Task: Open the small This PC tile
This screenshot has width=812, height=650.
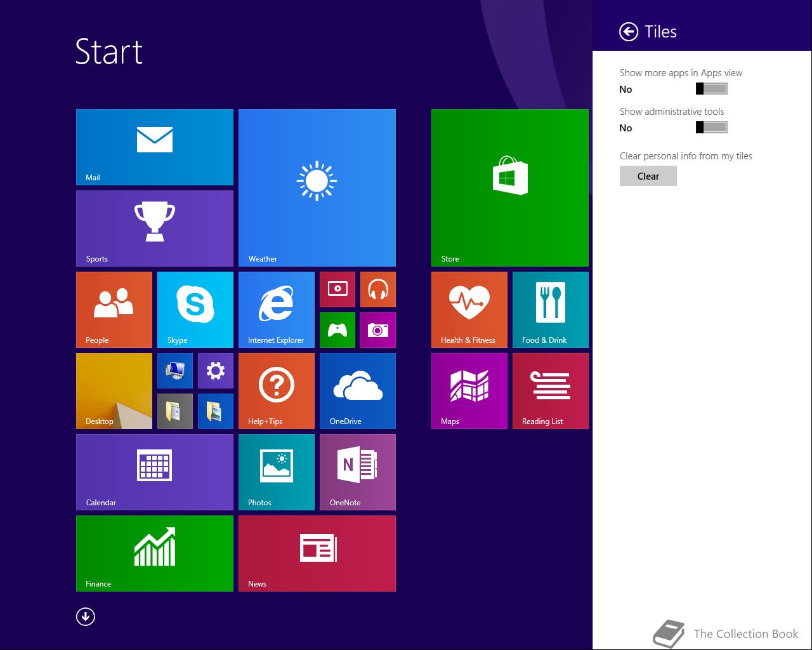Action: [x=175, y=371]
